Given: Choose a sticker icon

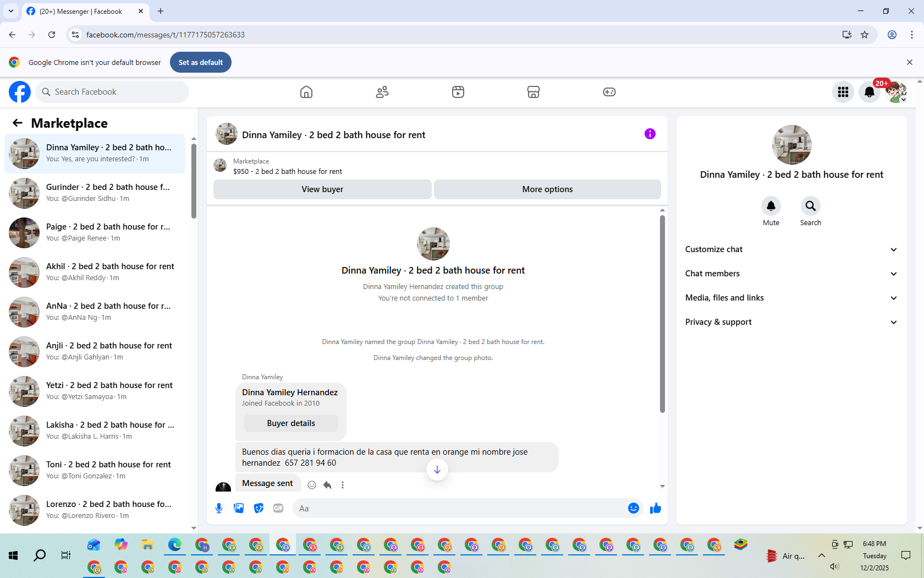Looking at the screenshot, I should click(258, 508).
